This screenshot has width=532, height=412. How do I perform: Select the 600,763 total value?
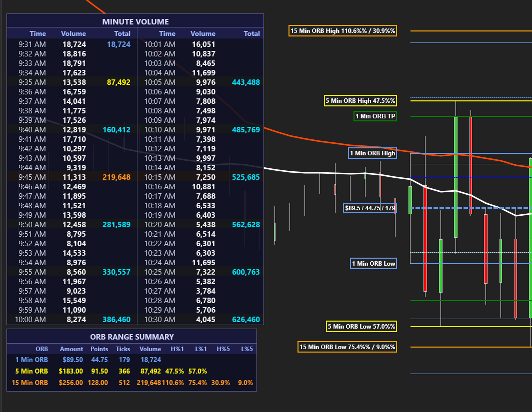tap(246, 272)
